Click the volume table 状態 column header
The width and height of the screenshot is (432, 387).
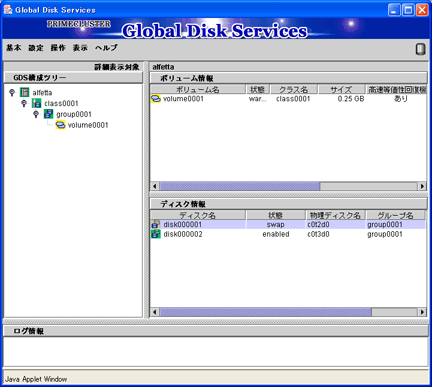coord(257,89)
